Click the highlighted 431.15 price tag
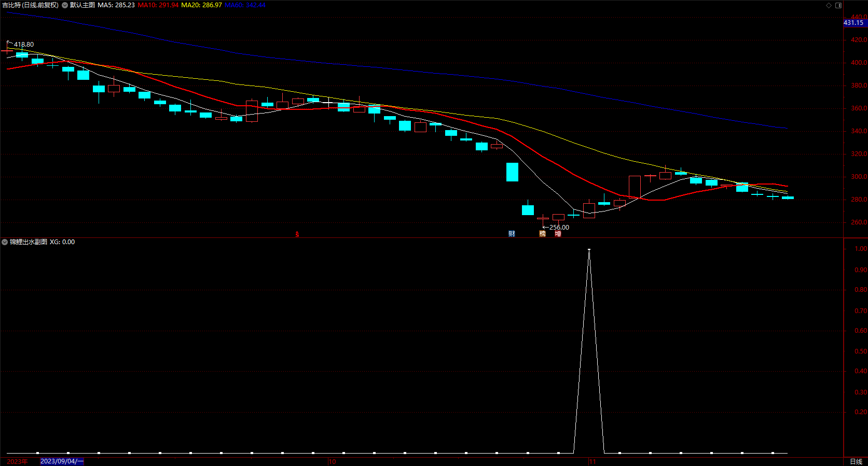Viewport: 868px width, 466px height. click(x=853, y=23)
